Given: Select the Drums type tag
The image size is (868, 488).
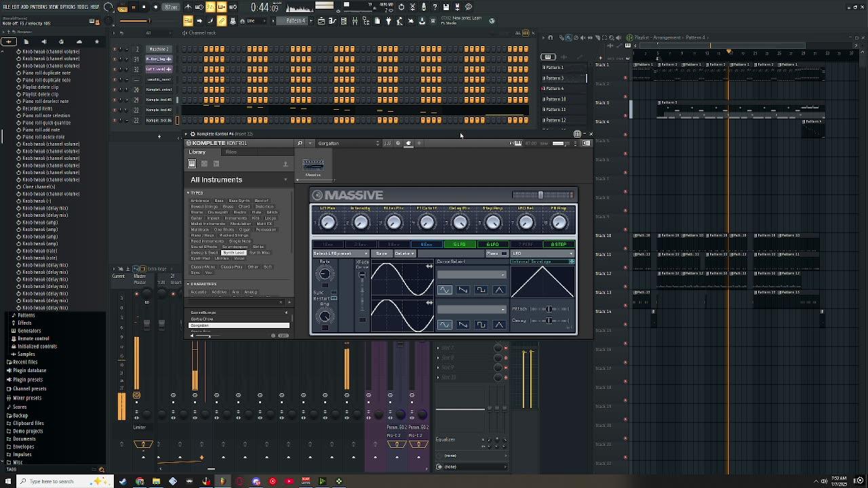Looking at the screenshot, I should [x=197, y=212].
